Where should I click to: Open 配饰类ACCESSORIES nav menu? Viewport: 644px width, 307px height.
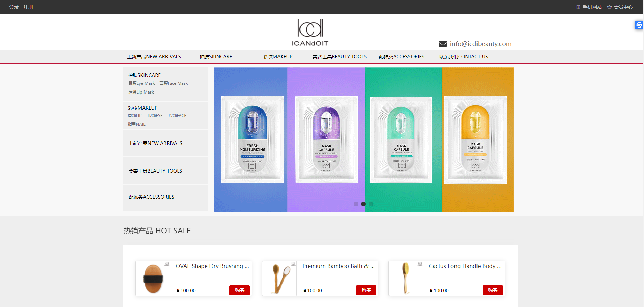tap(402, 57)
